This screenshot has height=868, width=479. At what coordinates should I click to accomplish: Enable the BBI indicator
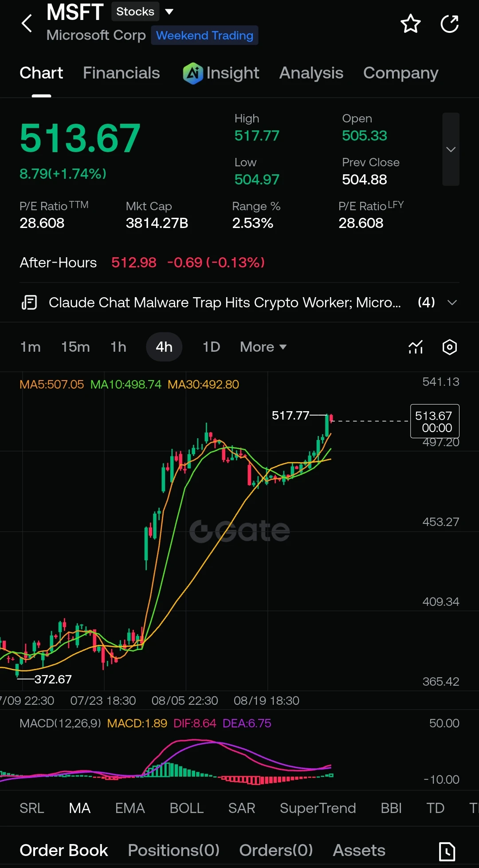391,808
